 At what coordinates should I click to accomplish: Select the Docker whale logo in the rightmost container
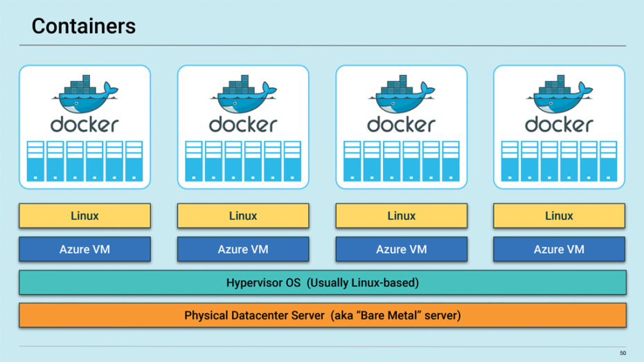(559, 97)
